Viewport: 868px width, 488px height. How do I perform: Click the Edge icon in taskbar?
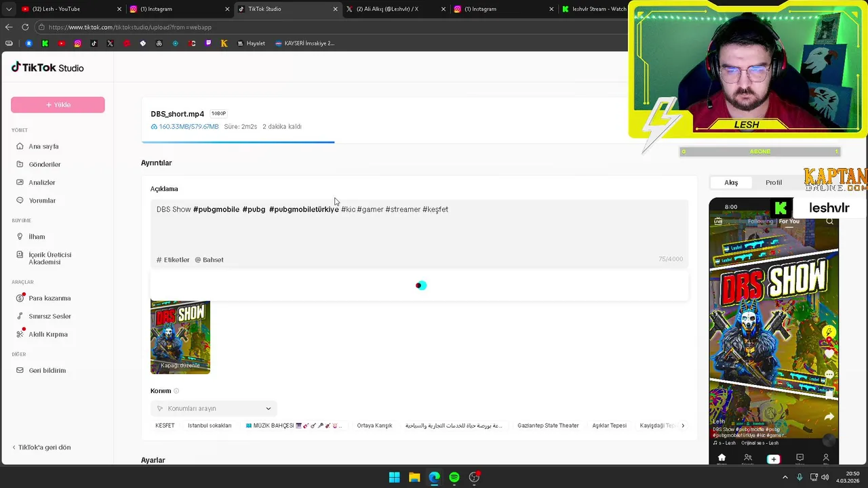(434, 477)
